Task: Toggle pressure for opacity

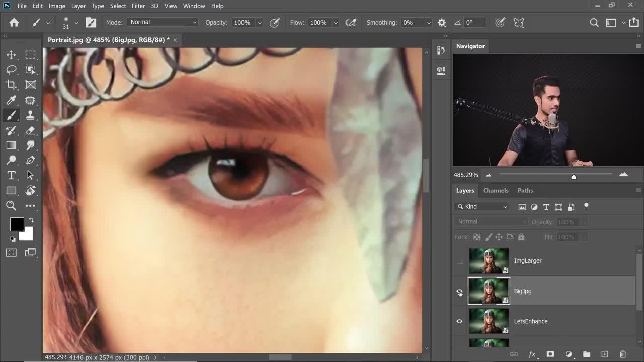Action: tap(275, 22)
